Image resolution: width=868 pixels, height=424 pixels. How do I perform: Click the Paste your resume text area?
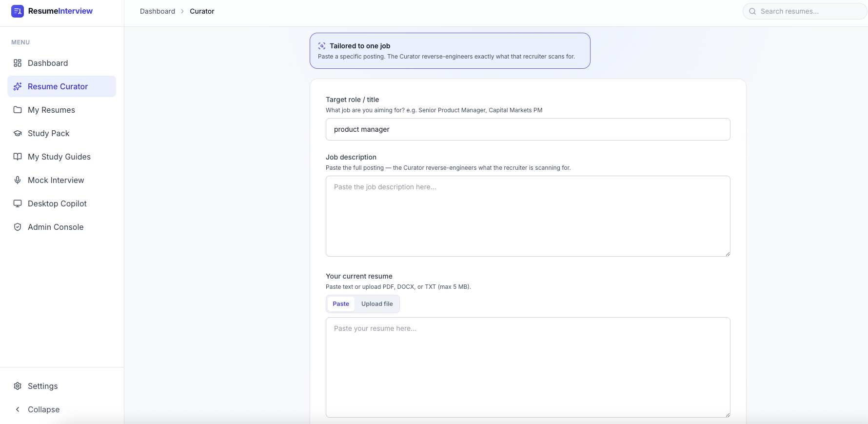point(528,367)
